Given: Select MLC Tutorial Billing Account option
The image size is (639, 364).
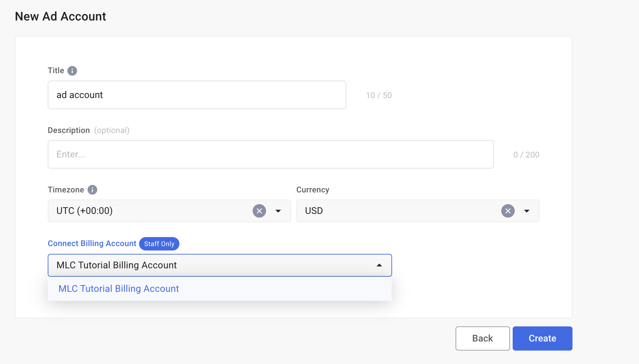Looking at the screenshot, I should 119,289.
